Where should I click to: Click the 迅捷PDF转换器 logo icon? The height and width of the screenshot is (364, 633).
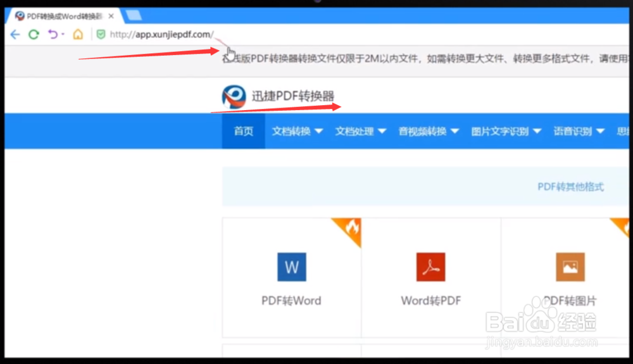tap(234, 96)
